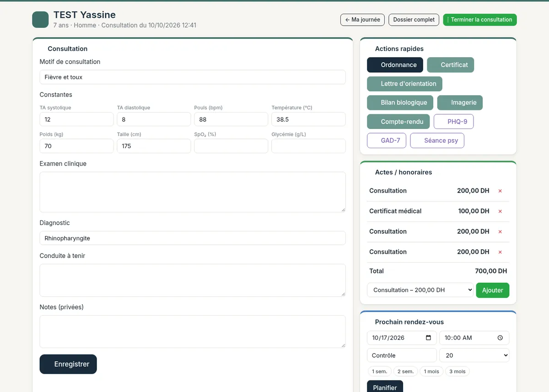Open the Dossier complet
This screenshot has height=392, width=549.
pos(414,20)
